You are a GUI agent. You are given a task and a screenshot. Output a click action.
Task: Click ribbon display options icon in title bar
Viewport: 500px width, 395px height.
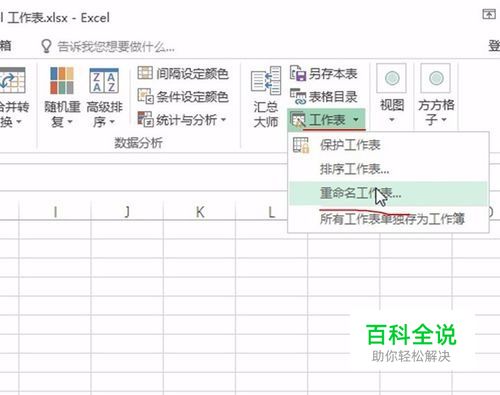click(489, 14)
